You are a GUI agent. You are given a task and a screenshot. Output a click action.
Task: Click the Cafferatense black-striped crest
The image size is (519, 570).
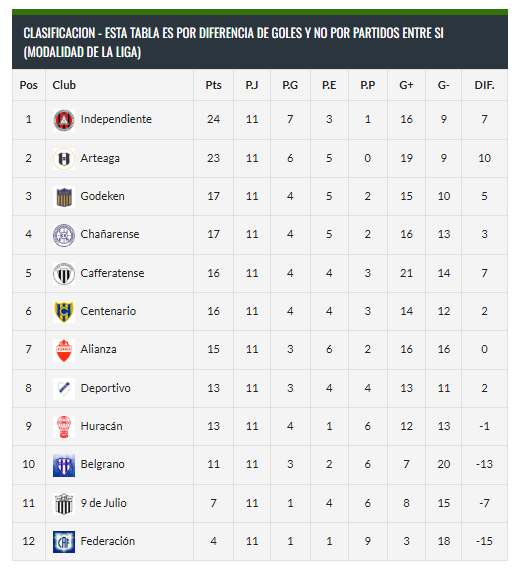[64, 274]
